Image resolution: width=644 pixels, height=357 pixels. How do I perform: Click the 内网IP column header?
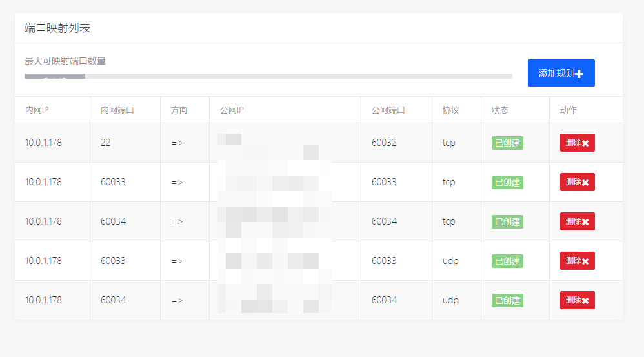point(37,110)
